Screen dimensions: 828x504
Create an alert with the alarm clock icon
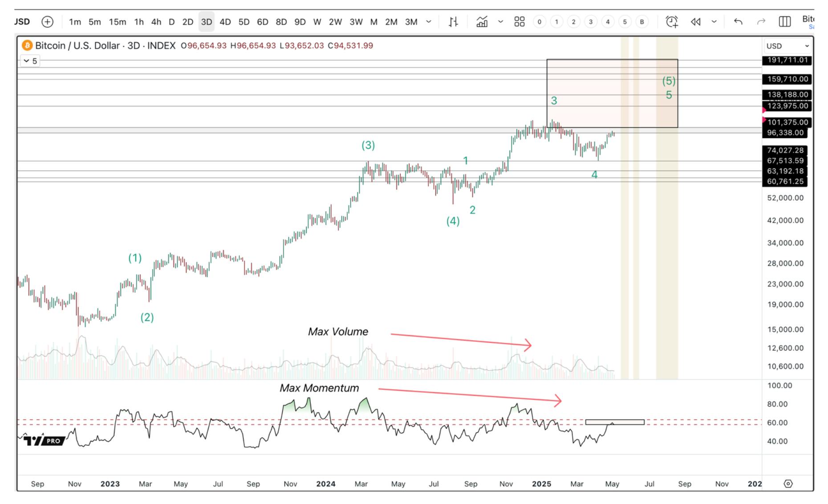672,22
